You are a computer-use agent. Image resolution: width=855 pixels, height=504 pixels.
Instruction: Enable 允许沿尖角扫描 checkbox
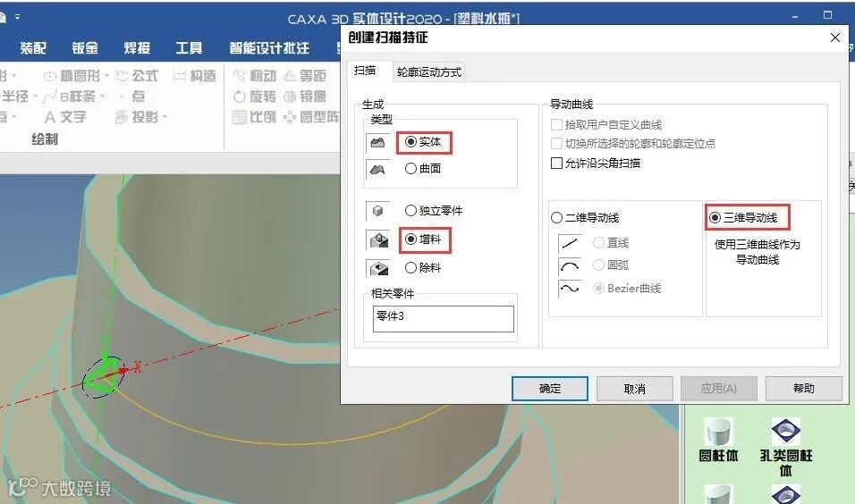(556, 163)
